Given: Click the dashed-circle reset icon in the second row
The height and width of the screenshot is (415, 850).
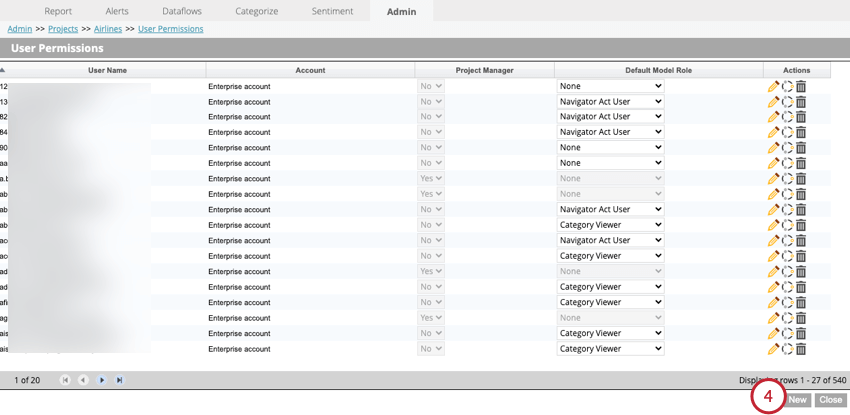Looking at the screenshot, I should pos(788,102).
